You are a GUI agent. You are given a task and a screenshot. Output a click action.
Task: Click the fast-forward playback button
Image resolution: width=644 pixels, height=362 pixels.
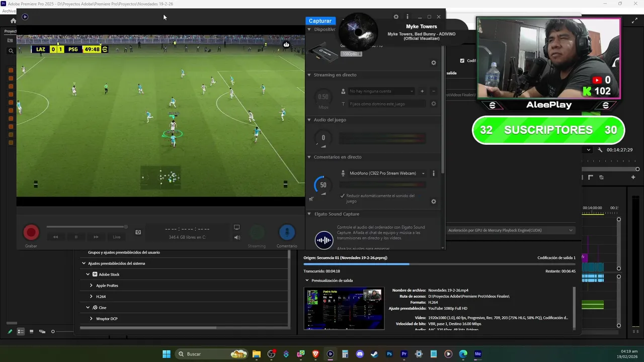coord(96,237)
